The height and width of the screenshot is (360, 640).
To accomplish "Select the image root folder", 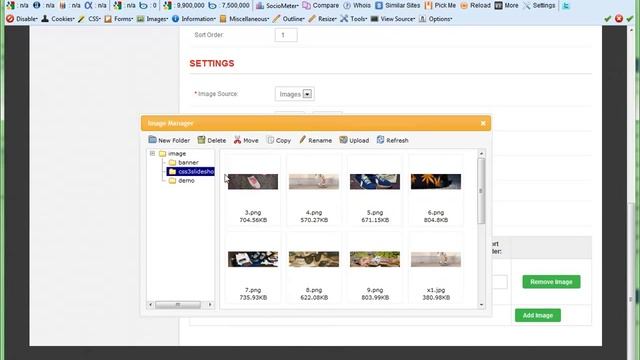I will pyautogui.click(x=176, y=153).
